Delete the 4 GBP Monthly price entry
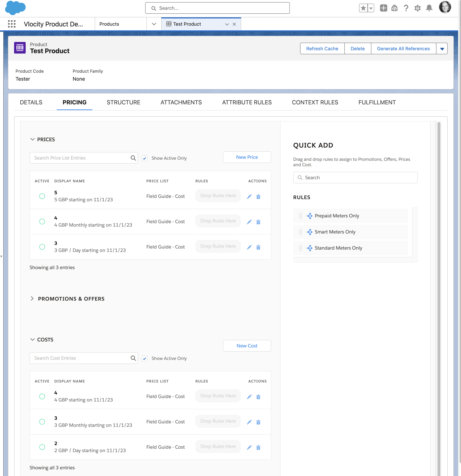Screen dimensions: 461x476 pos(258,222)
